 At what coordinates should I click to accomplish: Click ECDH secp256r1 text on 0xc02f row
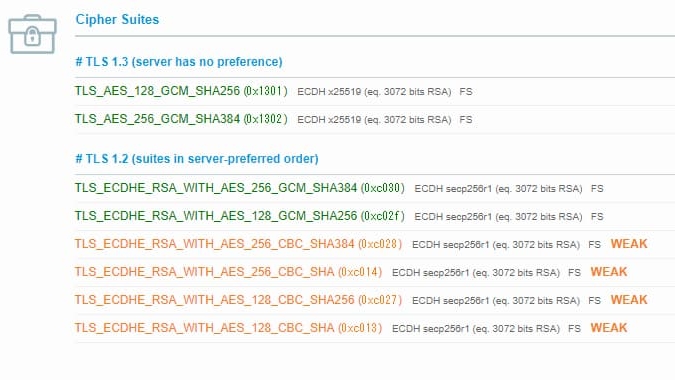453,216
